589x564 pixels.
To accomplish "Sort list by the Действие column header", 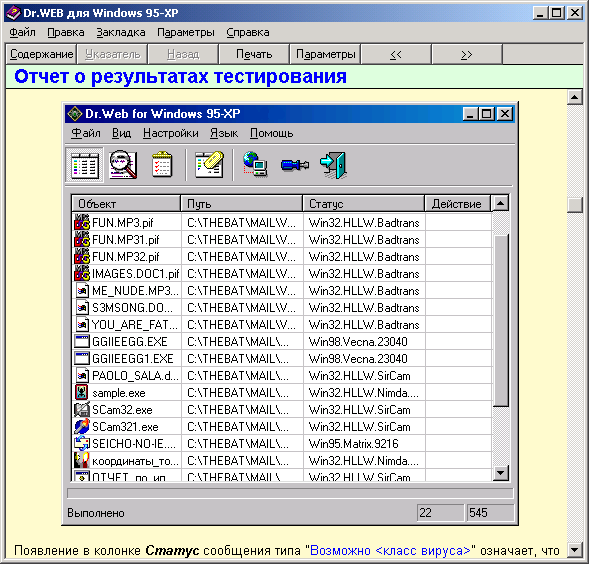I will [x=458, y=204].
